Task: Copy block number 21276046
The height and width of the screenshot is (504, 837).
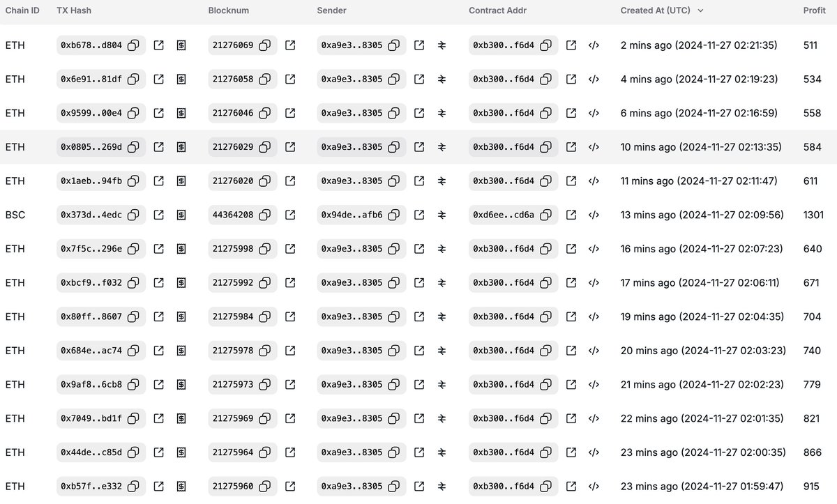Action: pos(265,113)
